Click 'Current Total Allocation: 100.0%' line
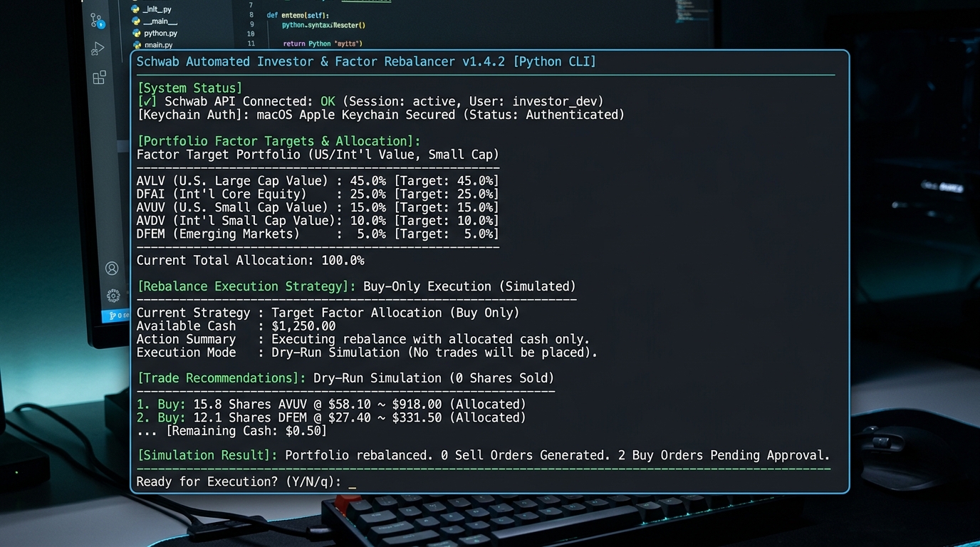Image resolution: width=980 pixels, height=547 pixels. pyautogui.click(x=250, y=261)
